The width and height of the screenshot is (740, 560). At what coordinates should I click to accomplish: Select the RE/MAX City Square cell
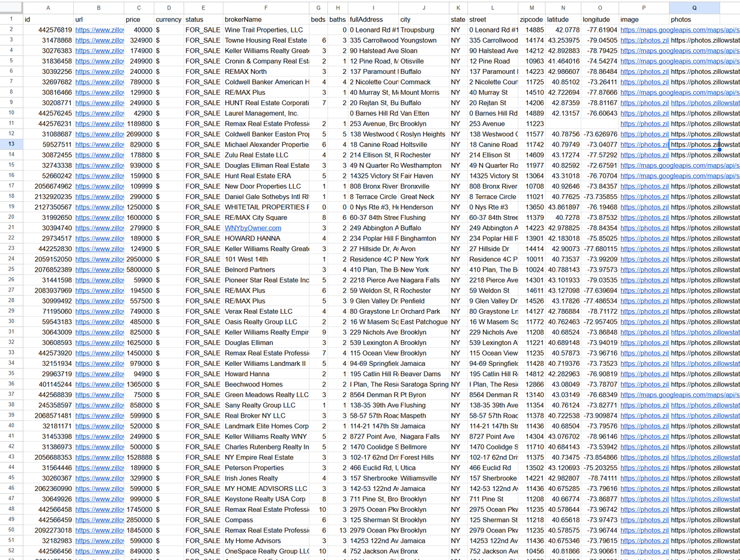point(266,218)
